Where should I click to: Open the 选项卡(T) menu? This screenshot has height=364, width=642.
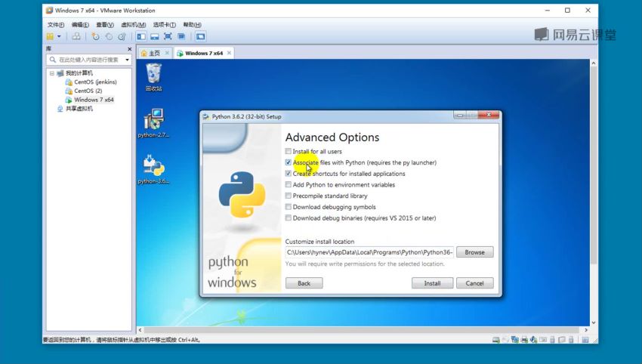[x=164, y=25]
